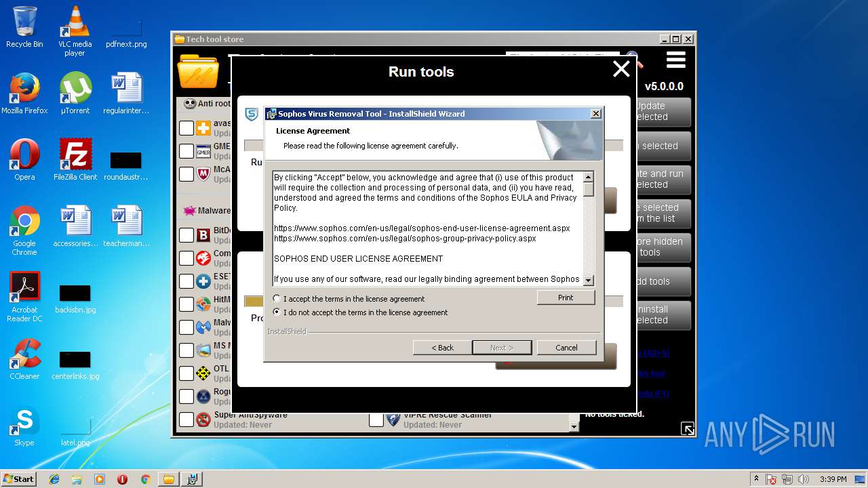Select the µTorrent desktop shortcut
This screenshot has width=868, height=488.
click(x=75, y=94)
